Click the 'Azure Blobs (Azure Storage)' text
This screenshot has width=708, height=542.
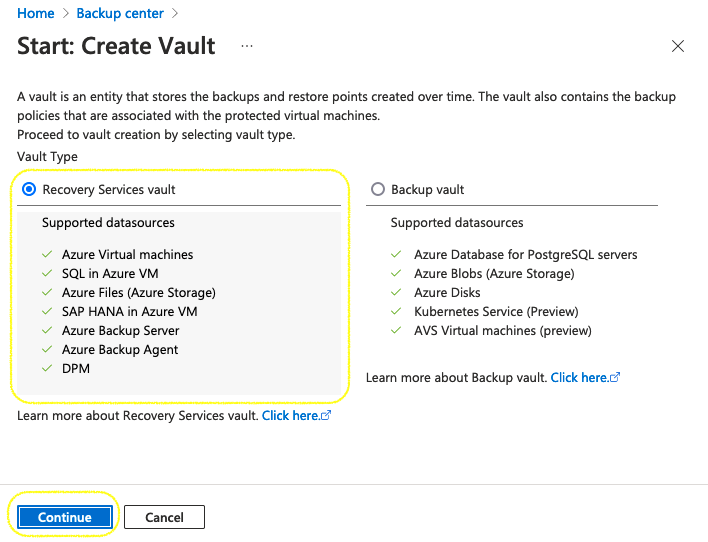(x=494, y=274)
